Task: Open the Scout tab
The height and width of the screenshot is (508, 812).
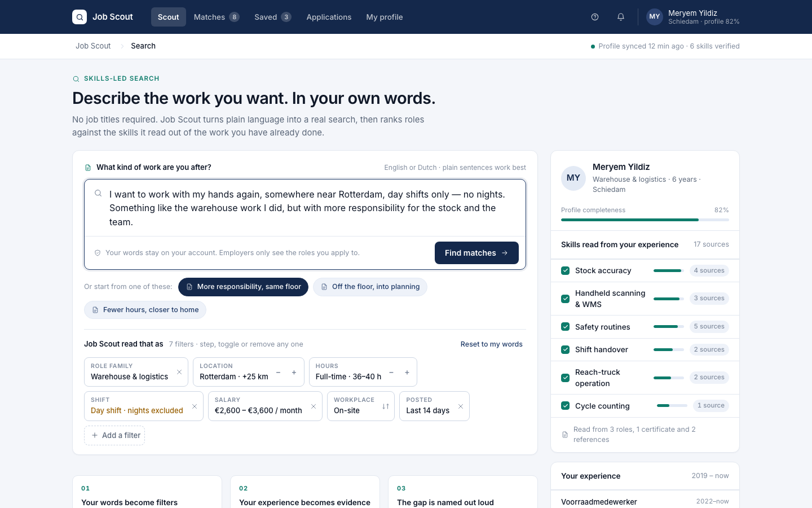Action: 169,17
